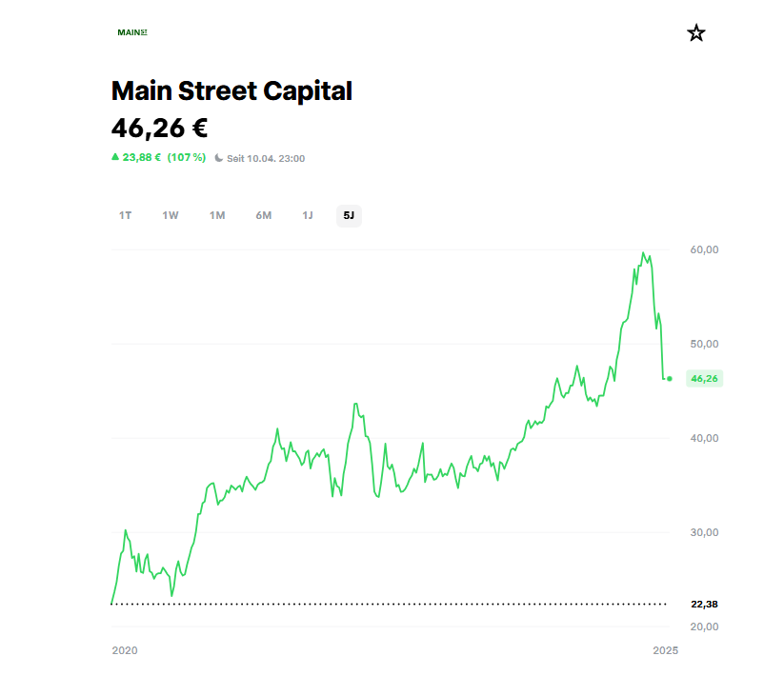Click the green upward triangle gain indicator

pyautogui.click(x=115, y=157)
